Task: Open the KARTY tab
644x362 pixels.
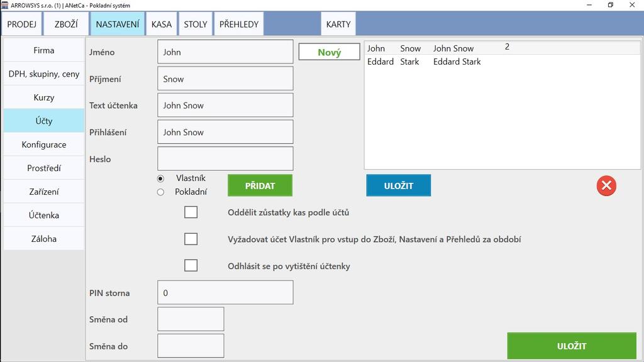Action: [x=338, y=25]
